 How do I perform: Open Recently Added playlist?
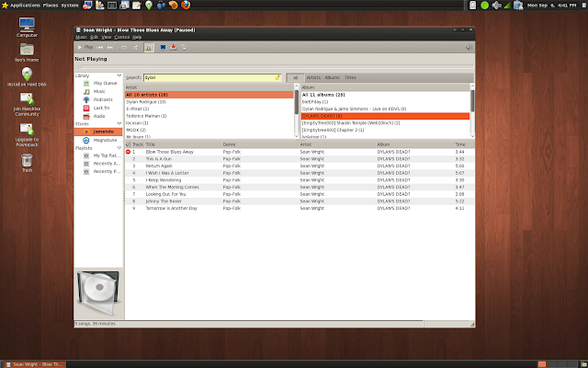tap(98, 164)
